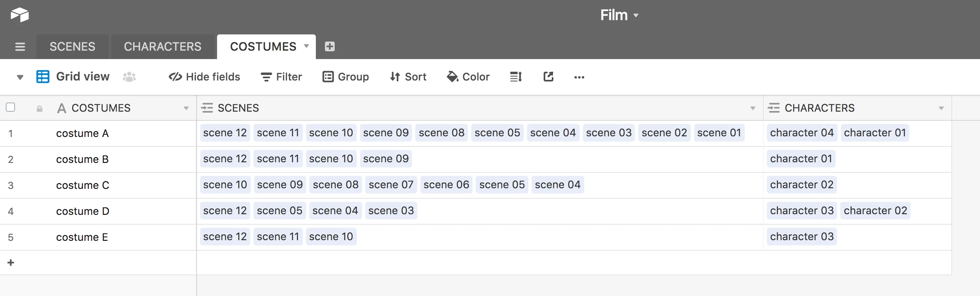
Task: Open the collaborators people icon
Action: (129, 77)
